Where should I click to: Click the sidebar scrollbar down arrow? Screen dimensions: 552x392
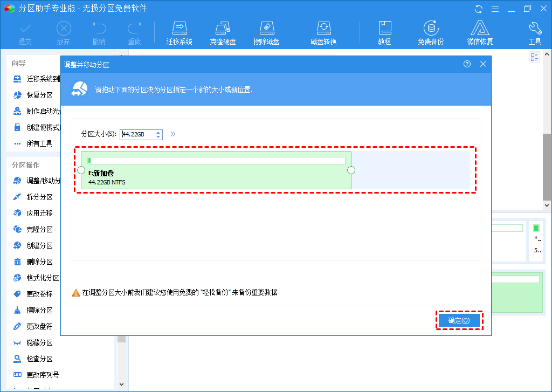tap(121, 384)
